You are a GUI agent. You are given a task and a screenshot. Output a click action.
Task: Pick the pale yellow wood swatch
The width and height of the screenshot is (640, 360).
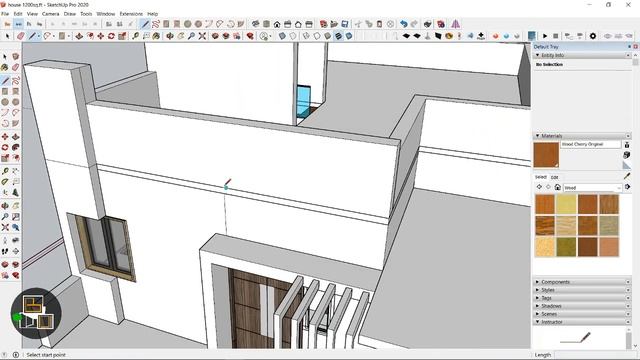pyautogui.click(x=566, y=204)
